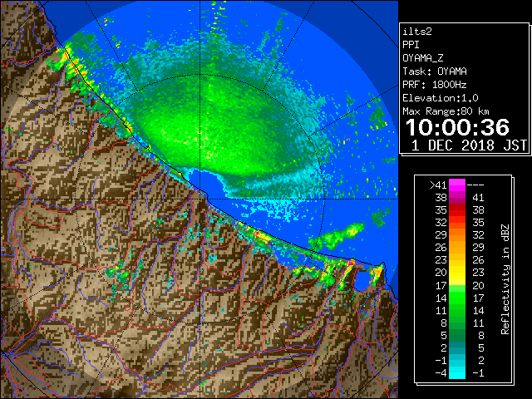Click the 'Task: OYAMA' line
The height and width of the screenshot is (399, 532).
(435, 71)
